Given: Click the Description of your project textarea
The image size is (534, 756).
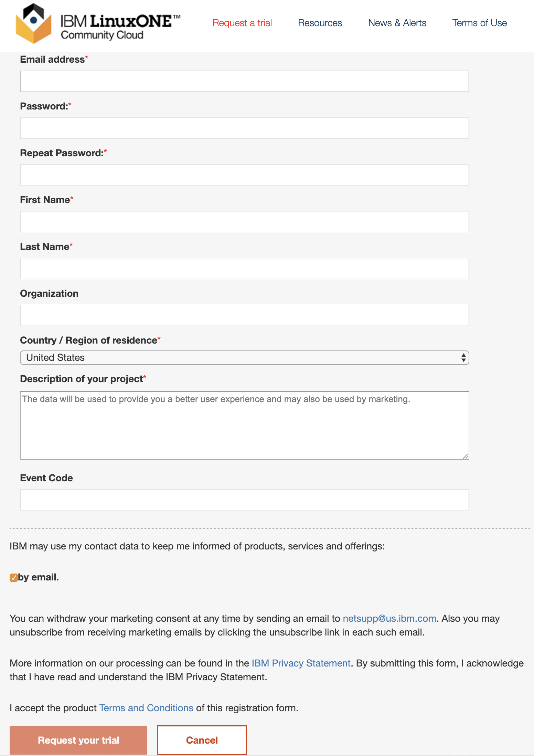Looking at the screenshot, I should (x=244, y=425).
